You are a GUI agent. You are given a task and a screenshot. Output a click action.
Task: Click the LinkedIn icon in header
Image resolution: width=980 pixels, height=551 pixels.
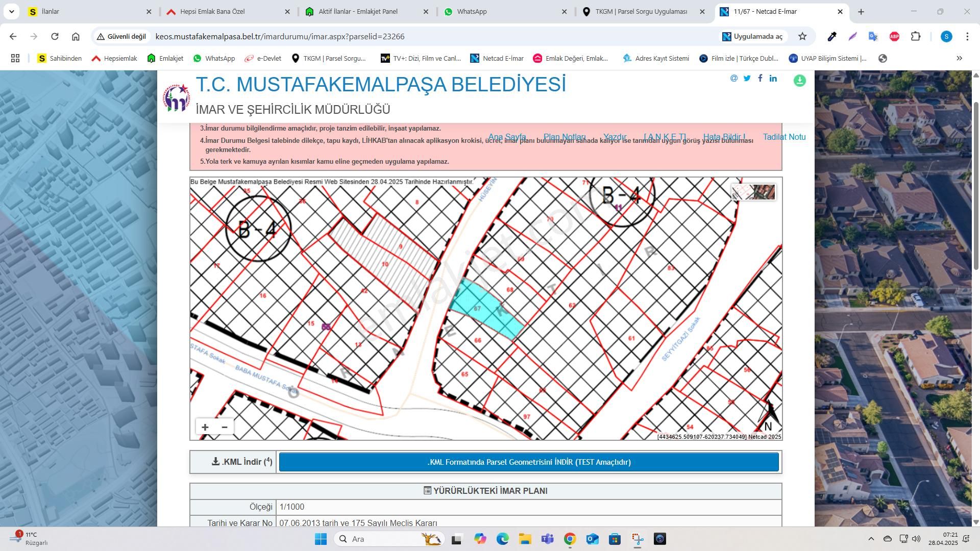point(773,78)
